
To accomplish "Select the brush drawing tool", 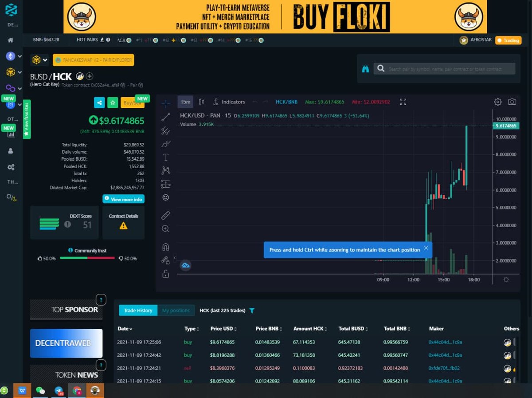I will (165, 144).
